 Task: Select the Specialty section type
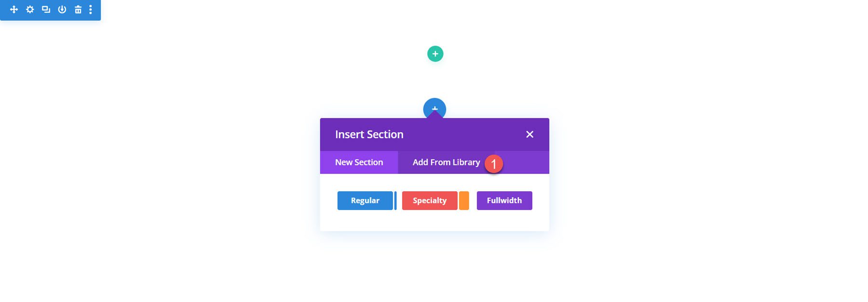click(429, 200)
